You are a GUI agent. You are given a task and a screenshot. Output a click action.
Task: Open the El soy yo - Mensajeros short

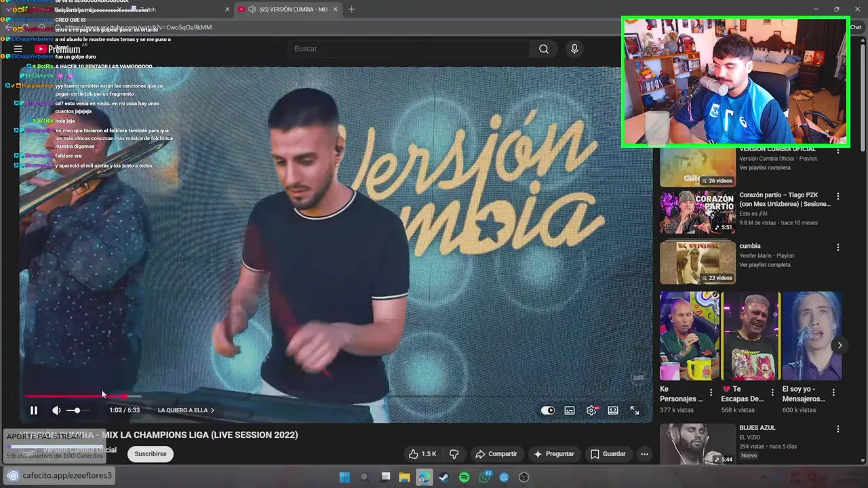click(812, 336)
